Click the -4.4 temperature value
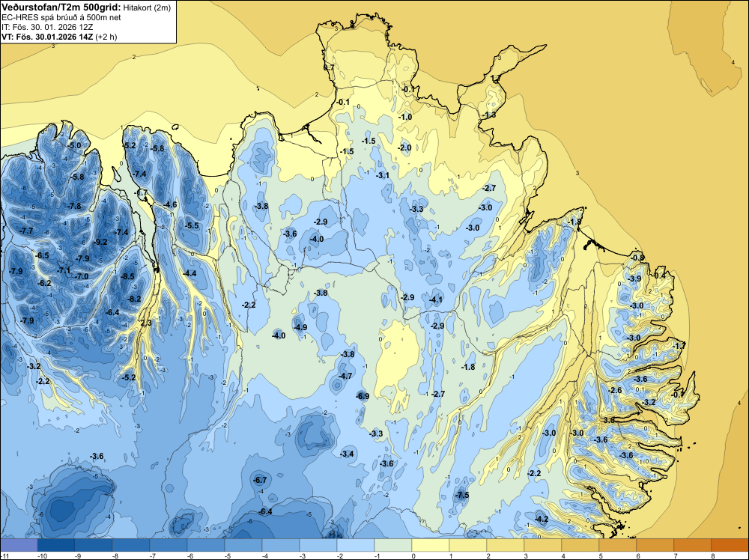 pyautogui.click(x=189, y=273)
